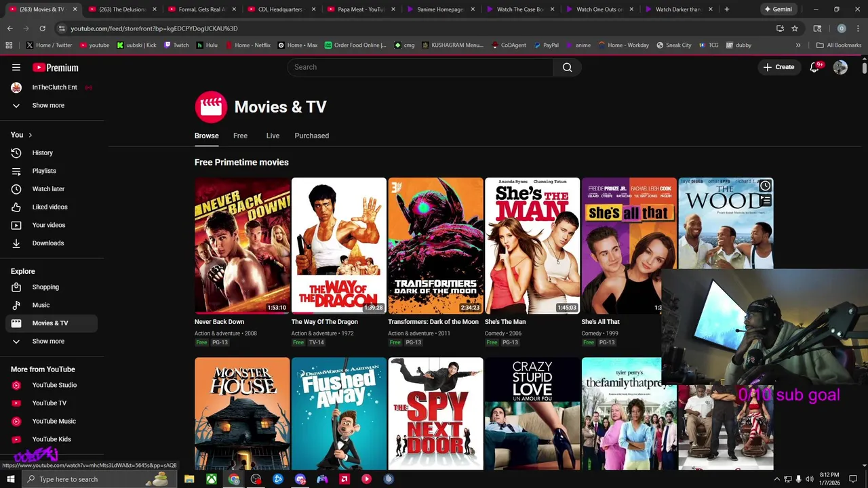
Task: Open File Explorer in taskbar
Action: coord(189,479)
